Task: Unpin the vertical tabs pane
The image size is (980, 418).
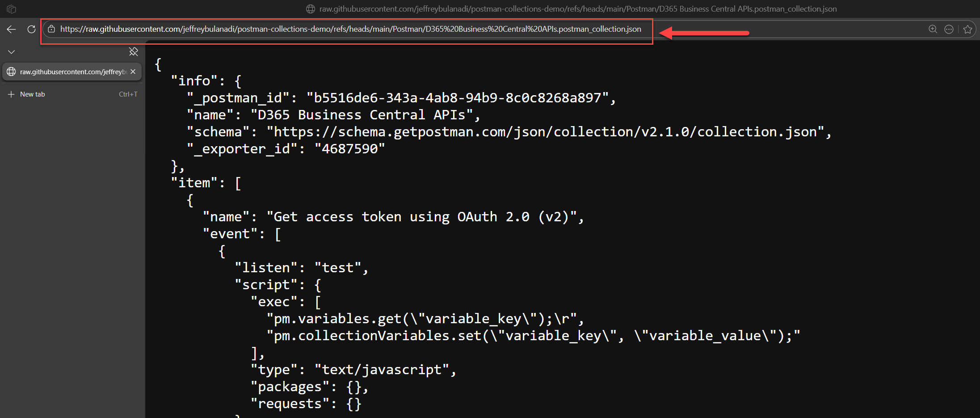Action: [x=133, y=52]
